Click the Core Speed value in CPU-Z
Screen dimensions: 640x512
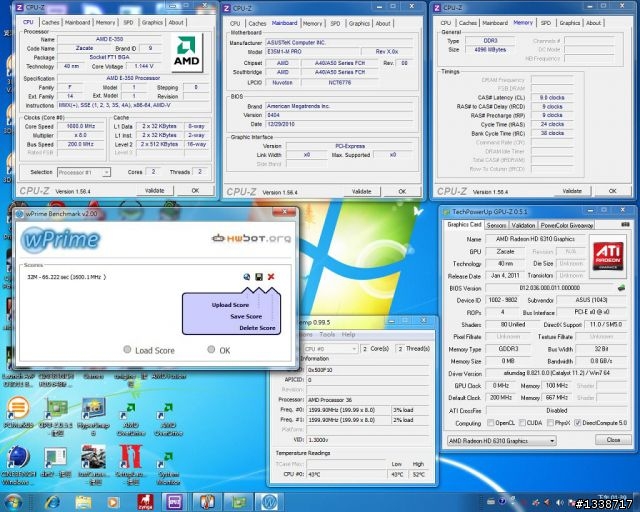click(x=80, y=126)
